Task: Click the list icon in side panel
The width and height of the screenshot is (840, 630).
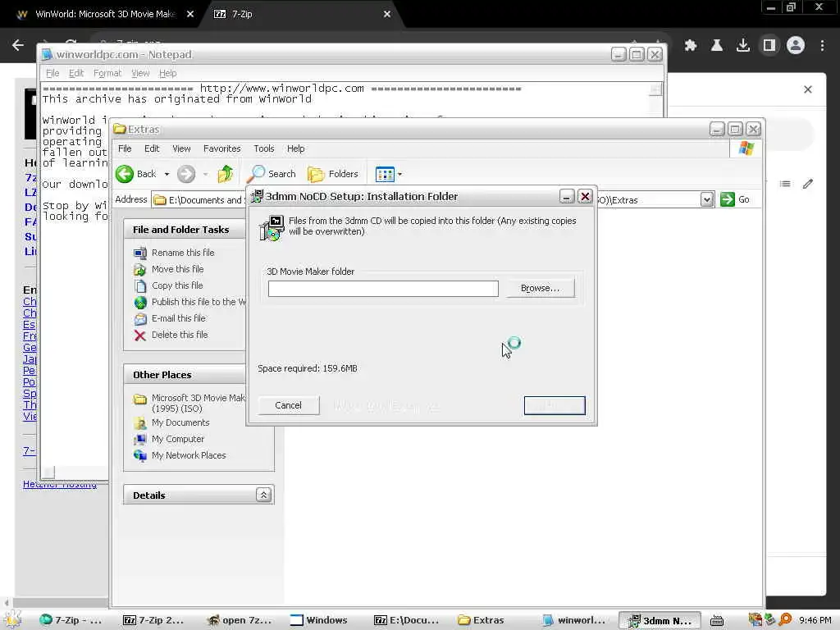Action: coord(785,184)
